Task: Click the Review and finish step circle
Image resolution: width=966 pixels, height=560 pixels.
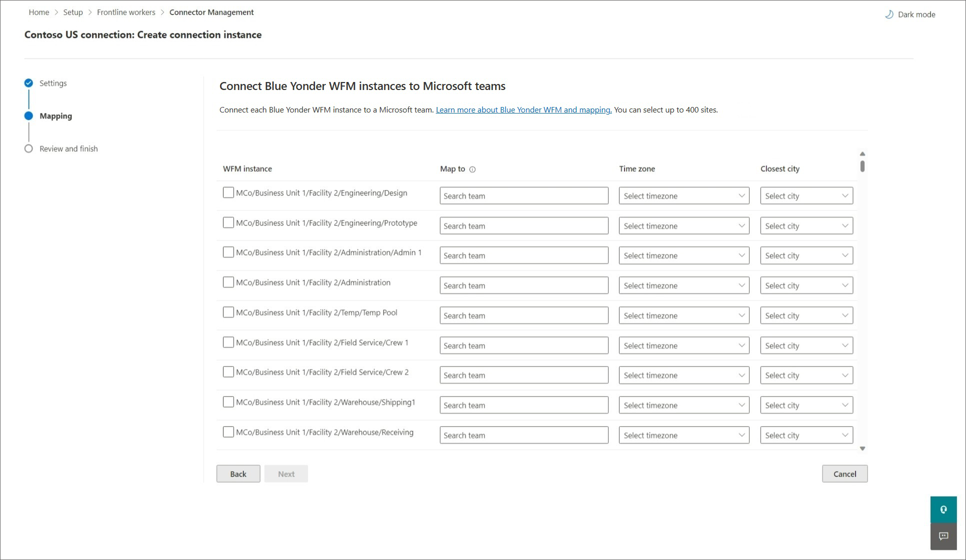Action: point(28,148)
